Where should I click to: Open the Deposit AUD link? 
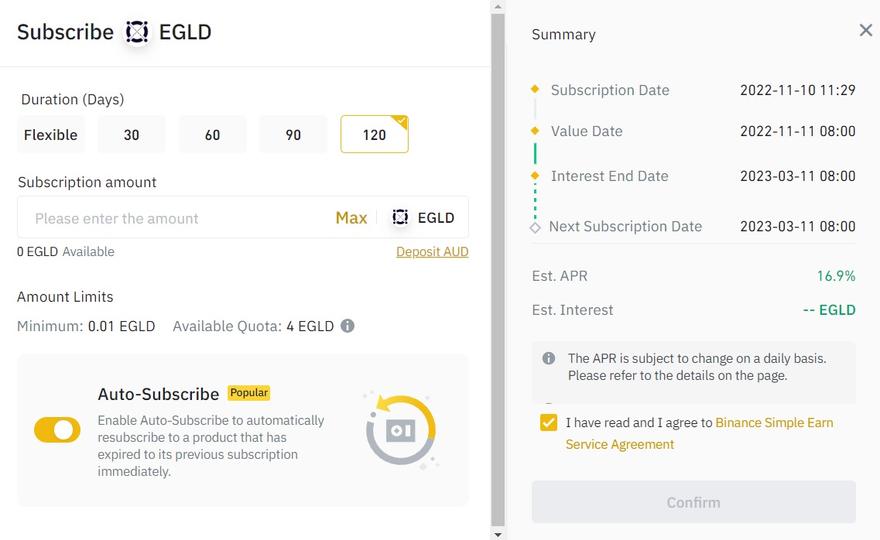(432, 252)
